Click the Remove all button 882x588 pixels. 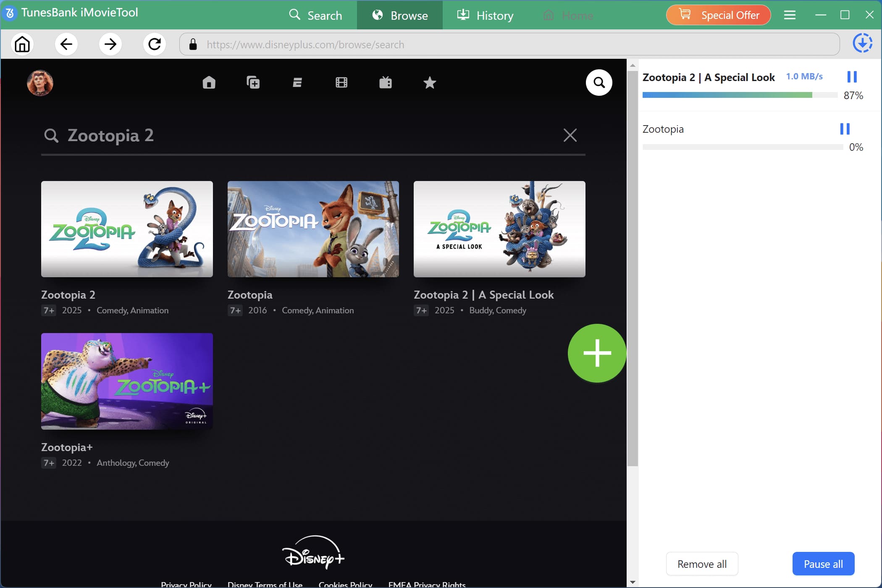coord(702,564)
